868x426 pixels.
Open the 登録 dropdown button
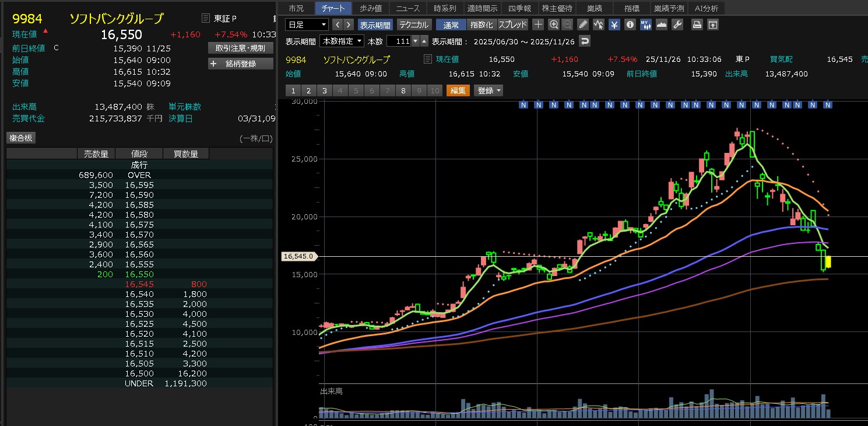click(x=489, y=90)
